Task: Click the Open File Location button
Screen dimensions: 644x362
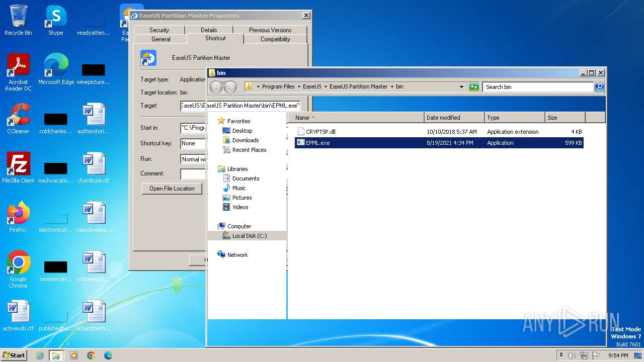Action: click(172, 189)
